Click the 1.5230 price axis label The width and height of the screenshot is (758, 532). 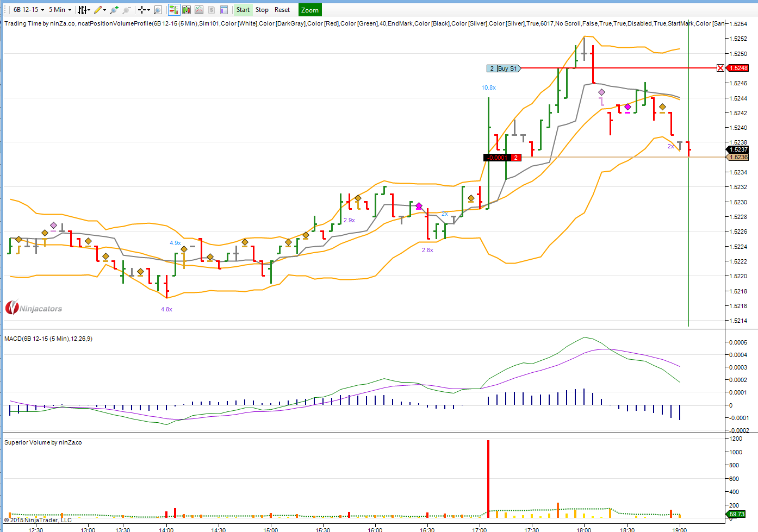coord(739,202)
